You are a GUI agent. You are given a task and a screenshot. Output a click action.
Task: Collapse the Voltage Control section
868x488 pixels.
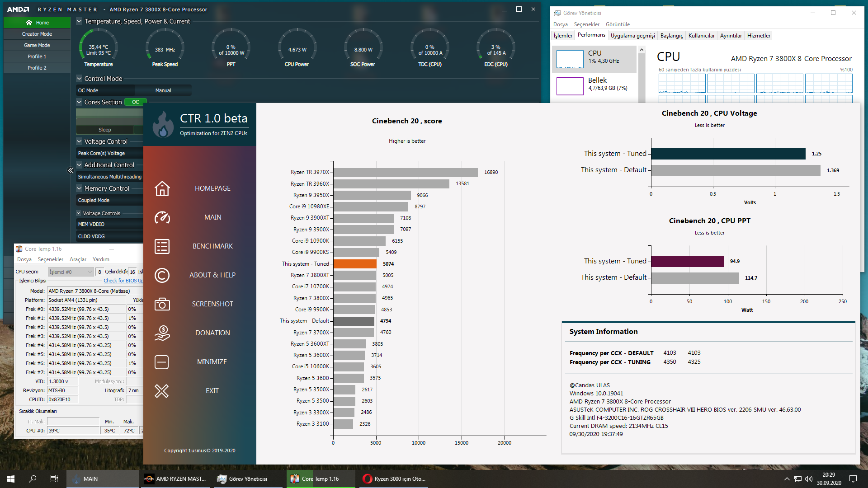[79, 141]
